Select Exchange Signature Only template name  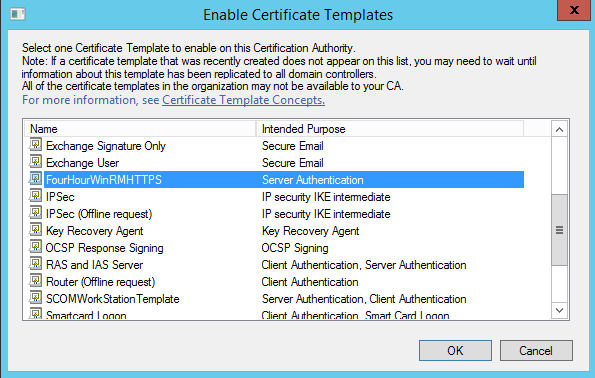coord(106,146)
